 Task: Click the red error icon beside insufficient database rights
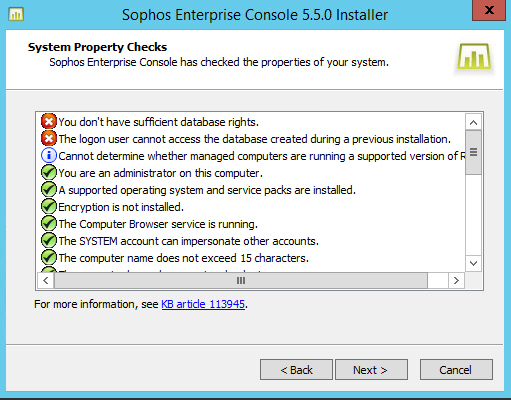click(49, 121)
